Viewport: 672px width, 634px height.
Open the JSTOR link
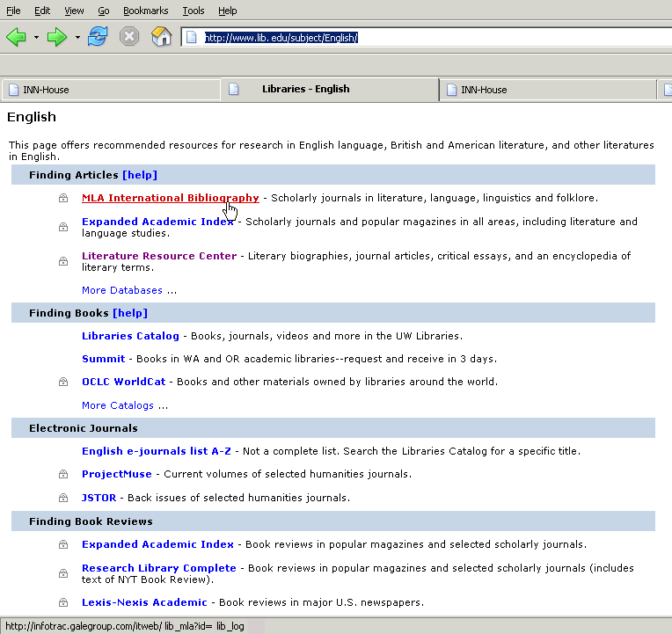(x=99, y=498)
